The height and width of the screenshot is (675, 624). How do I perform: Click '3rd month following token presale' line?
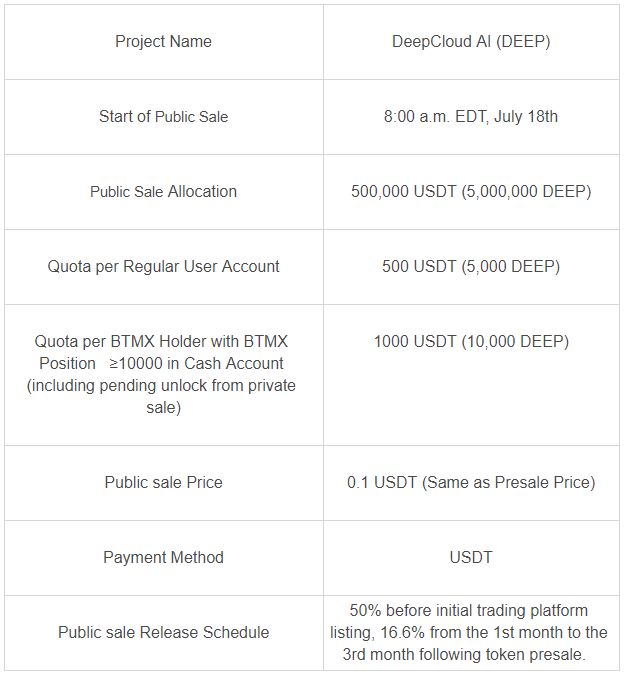(x=464, y=654)
